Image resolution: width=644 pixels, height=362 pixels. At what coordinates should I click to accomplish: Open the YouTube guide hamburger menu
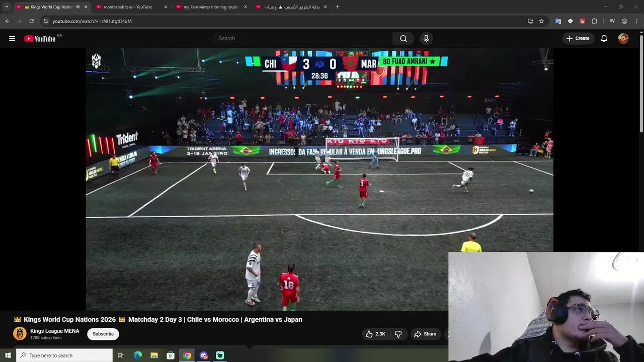(x=12, y=38)
